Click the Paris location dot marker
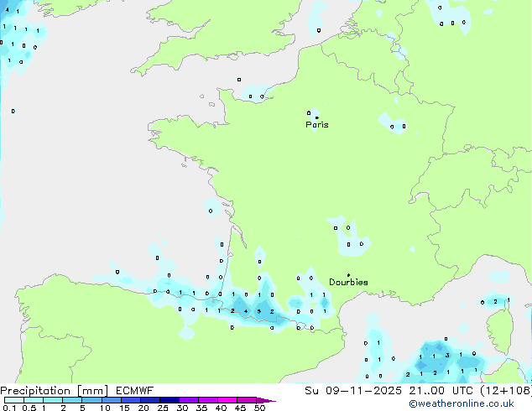Image resolution: width=532 pixels, height=411 pixels. tap(317, 117)
